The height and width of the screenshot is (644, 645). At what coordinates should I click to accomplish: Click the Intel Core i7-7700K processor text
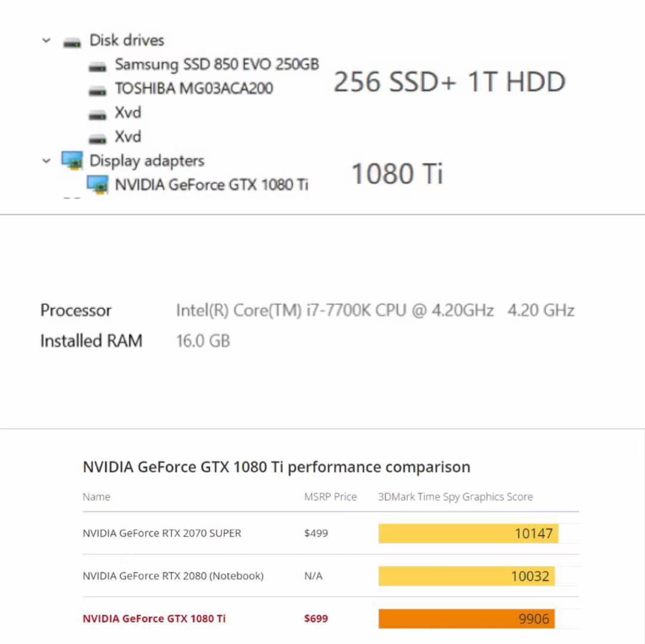coord(334,311)
